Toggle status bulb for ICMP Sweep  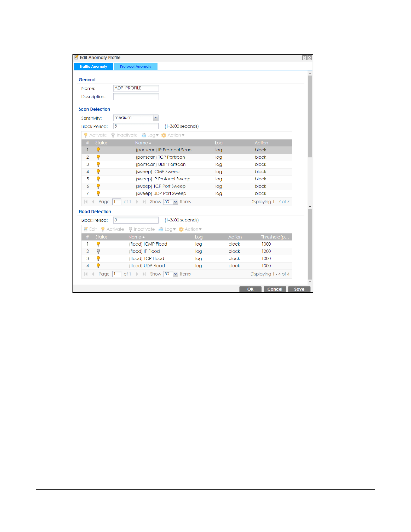click(98, 172)
